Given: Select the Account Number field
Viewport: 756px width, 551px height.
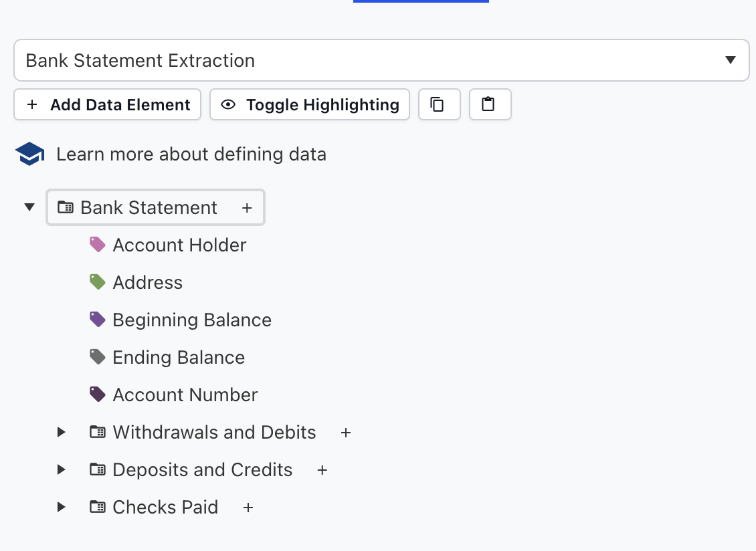Looking at the screenshot, I should pos(185,395).
